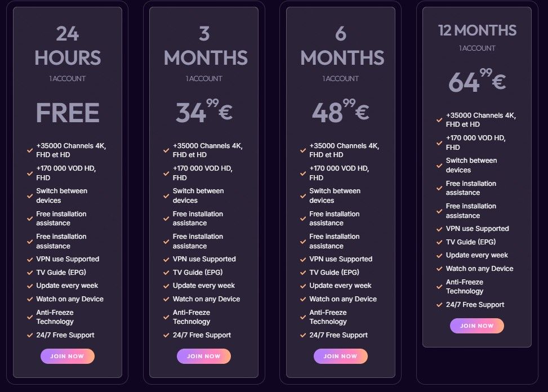This screenshot has width=548, height=392.
Task: Click JOIN NOW on the 12 Months plan
Action: pyautogui.click(x=477, y=326)
